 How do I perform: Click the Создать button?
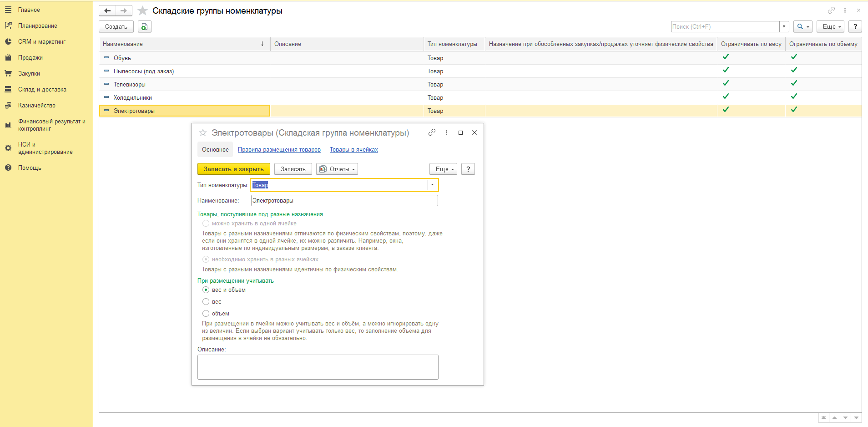coord(116,27)
